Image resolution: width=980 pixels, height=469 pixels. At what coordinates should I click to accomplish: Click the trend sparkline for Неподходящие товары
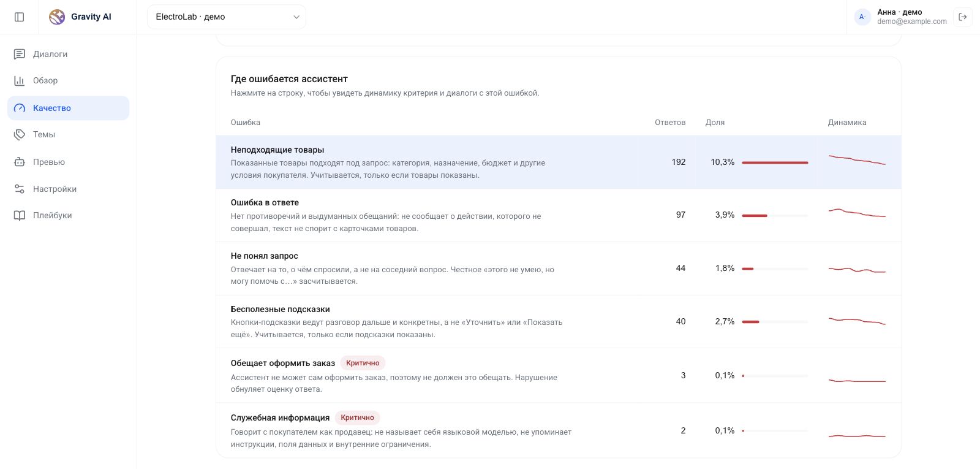(857, 159)
